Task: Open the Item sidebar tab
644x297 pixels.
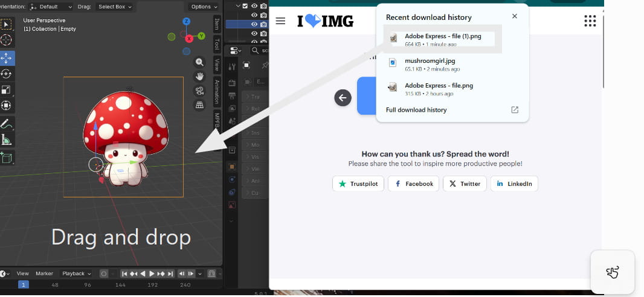Action: 217,24
